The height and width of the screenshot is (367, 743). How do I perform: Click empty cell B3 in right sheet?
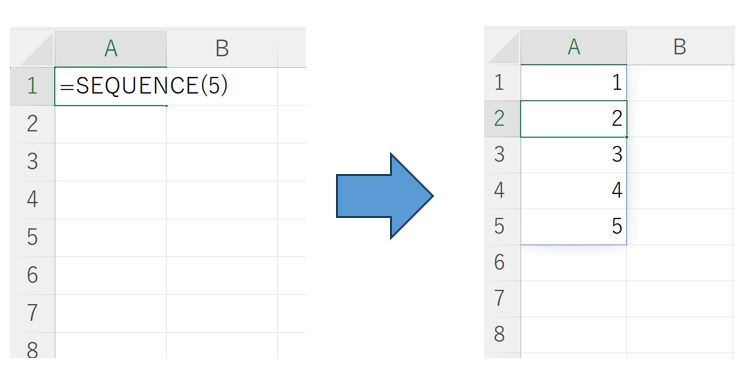pyautogui.click(x=680, y=155)
